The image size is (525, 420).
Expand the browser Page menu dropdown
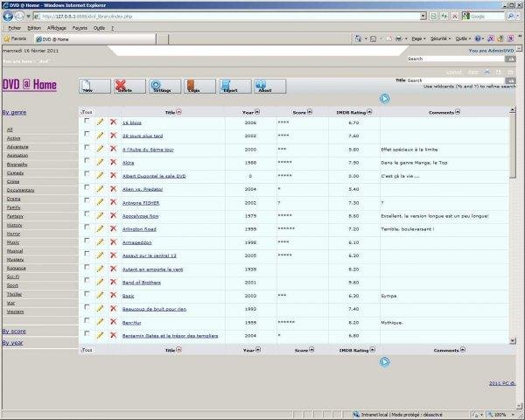coord(418,38)
